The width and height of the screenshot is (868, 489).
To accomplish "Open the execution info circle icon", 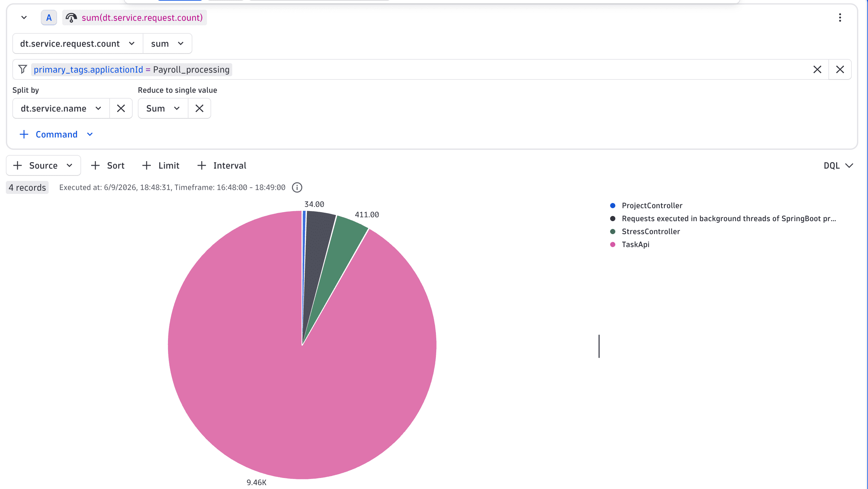I will (297, 187).
